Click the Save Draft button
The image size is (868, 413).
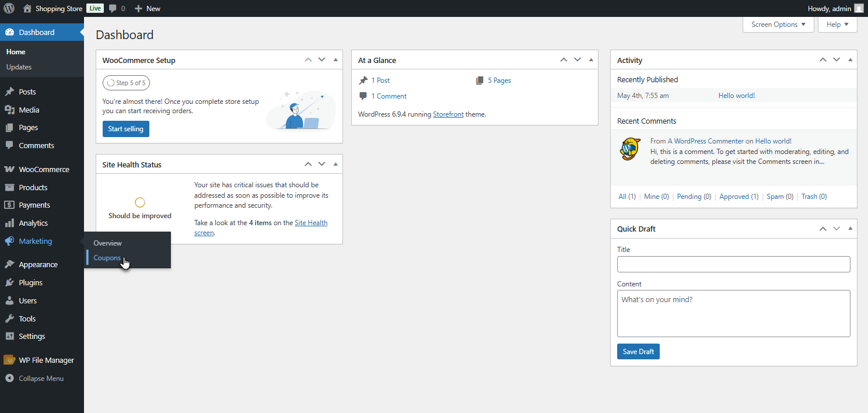[x=638, y=352]
